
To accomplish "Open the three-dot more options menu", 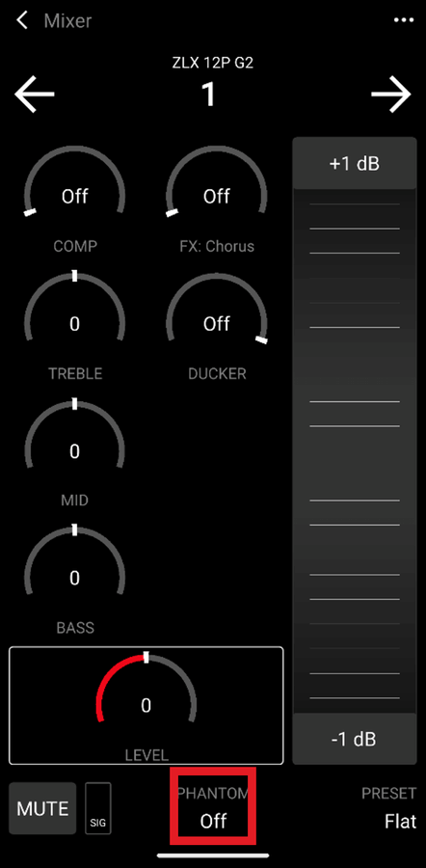I will (403, 20).
